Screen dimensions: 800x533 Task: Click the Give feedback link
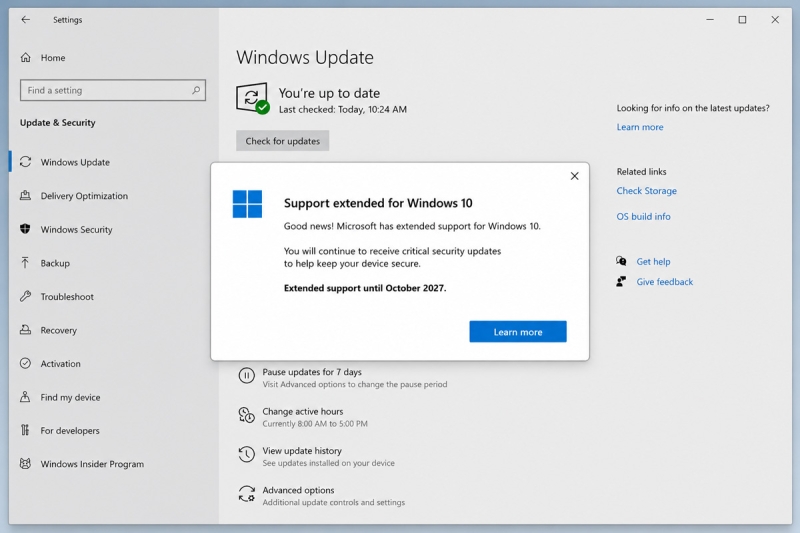point(664,282)
